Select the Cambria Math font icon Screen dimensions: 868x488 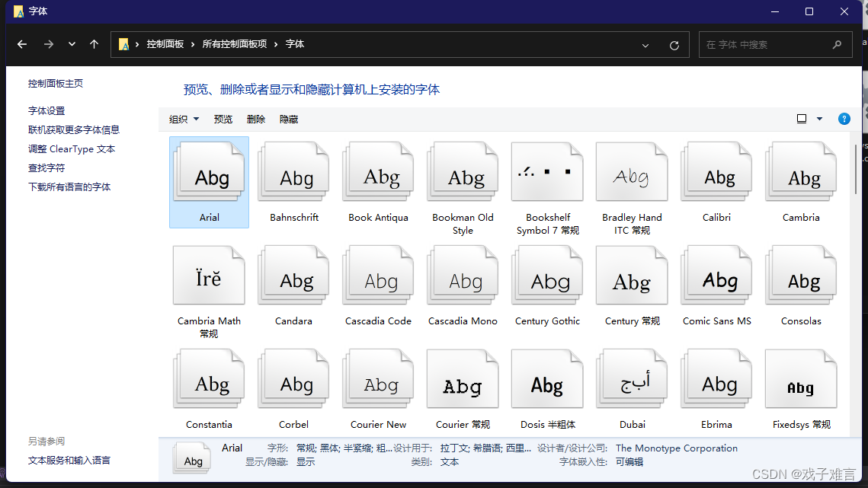click(210, 276)
